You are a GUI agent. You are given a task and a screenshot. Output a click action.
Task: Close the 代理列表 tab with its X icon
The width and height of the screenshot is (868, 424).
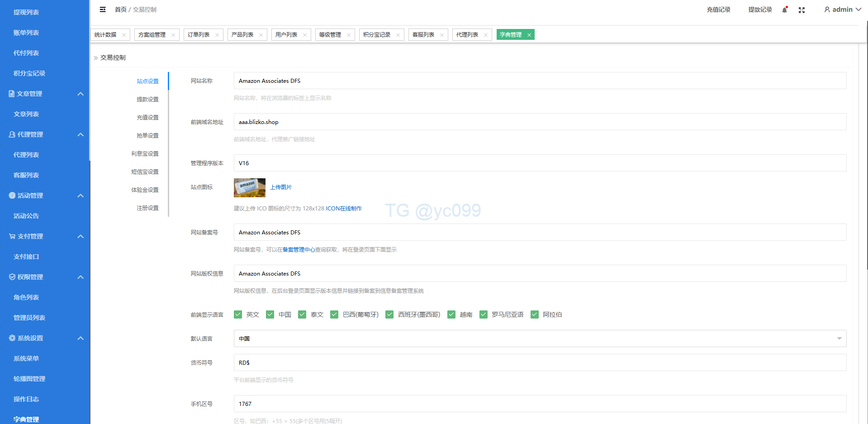[x=486, y=35]
